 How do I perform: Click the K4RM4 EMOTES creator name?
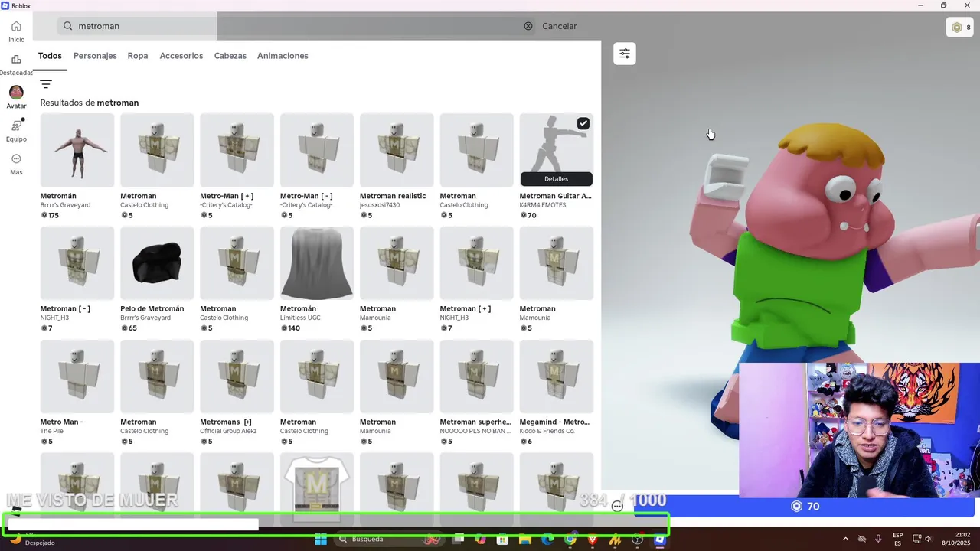543,205
